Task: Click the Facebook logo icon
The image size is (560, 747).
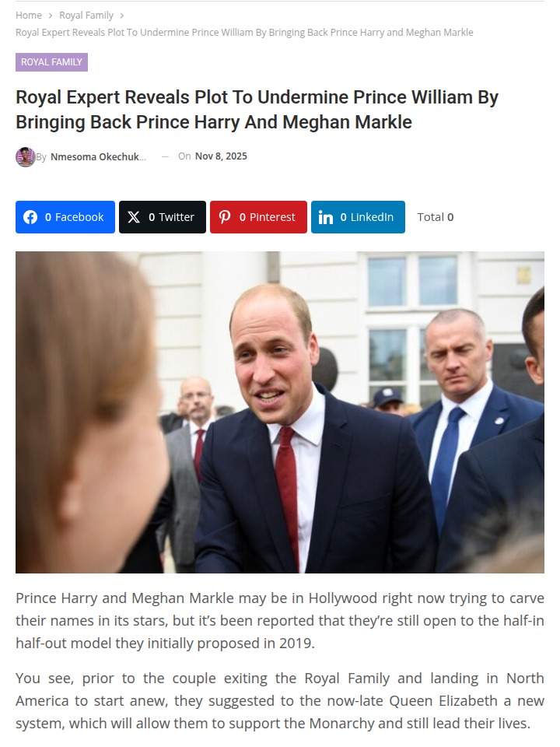Action: (30, 217)
